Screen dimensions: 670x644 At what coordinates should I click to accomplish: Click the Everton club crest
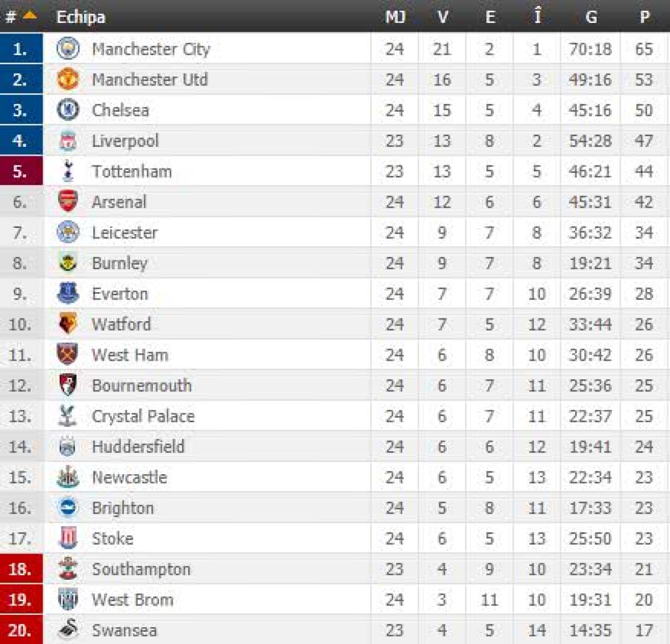click(68, 293)
